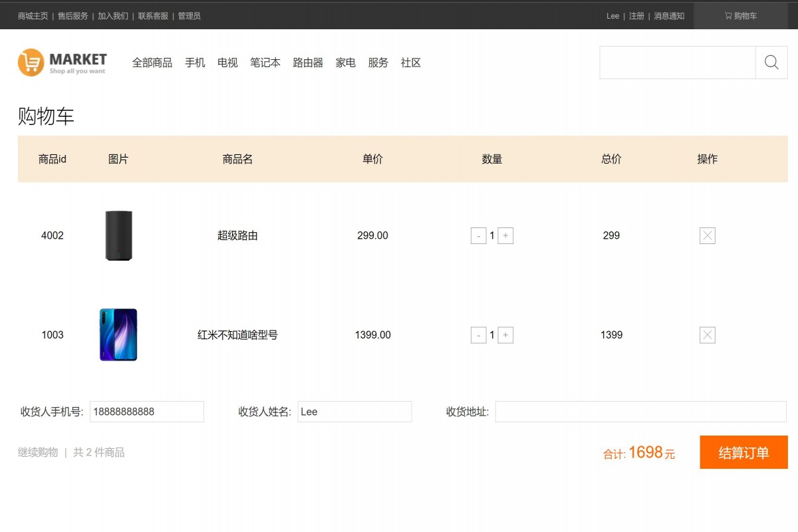
Task: Click the 注册 registration link
Action: 636,15
